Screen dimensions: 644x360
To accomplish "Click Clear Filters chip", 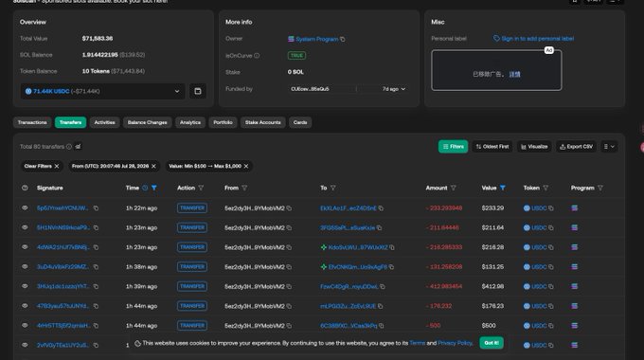I will point(42,166).
